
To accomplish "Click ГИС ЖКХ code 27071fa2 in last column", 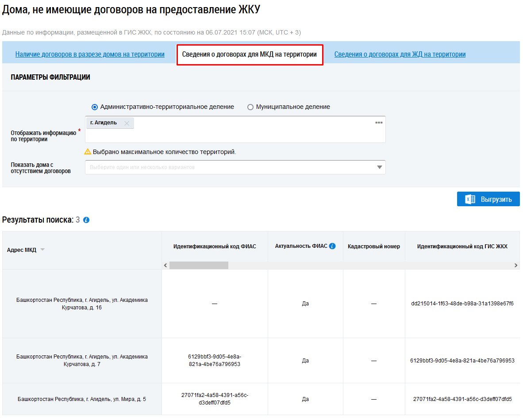I will pyautogui.click(x=462, y=399).
